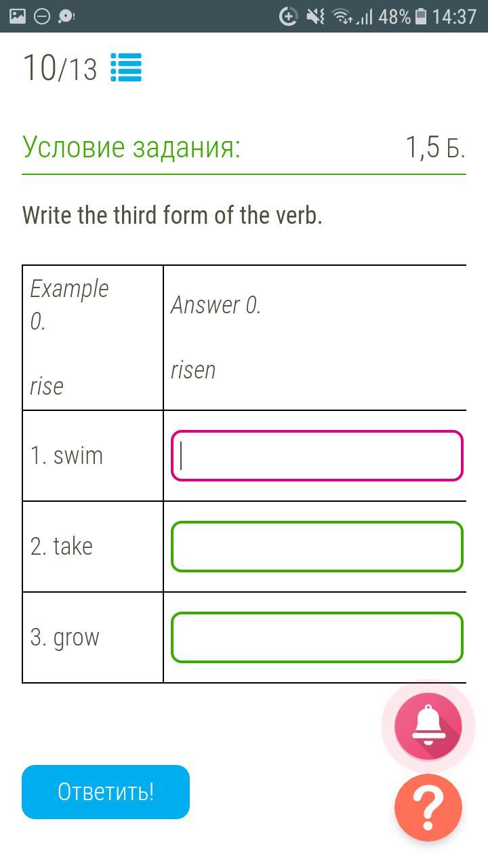Tap the pink notification bell button
The width and height of the screenshot is (488, 868).
point(428,726)
